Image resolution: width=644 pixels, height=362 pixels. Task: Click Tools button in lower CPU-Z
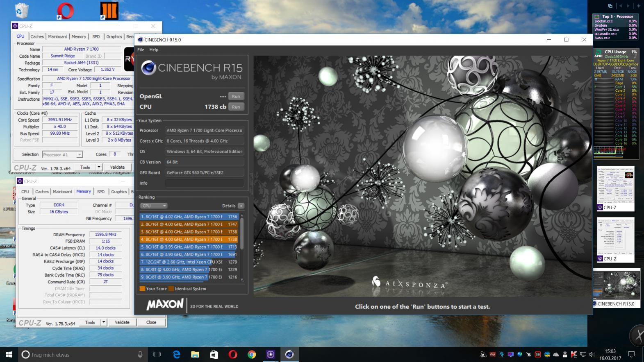[x=90, y=322]
